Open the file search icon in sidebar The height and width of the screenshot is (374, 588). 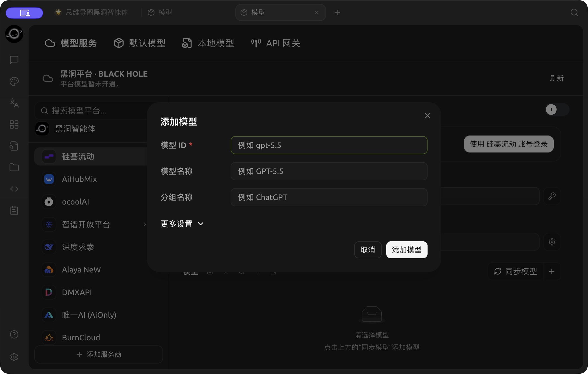(x=14, y=146)
